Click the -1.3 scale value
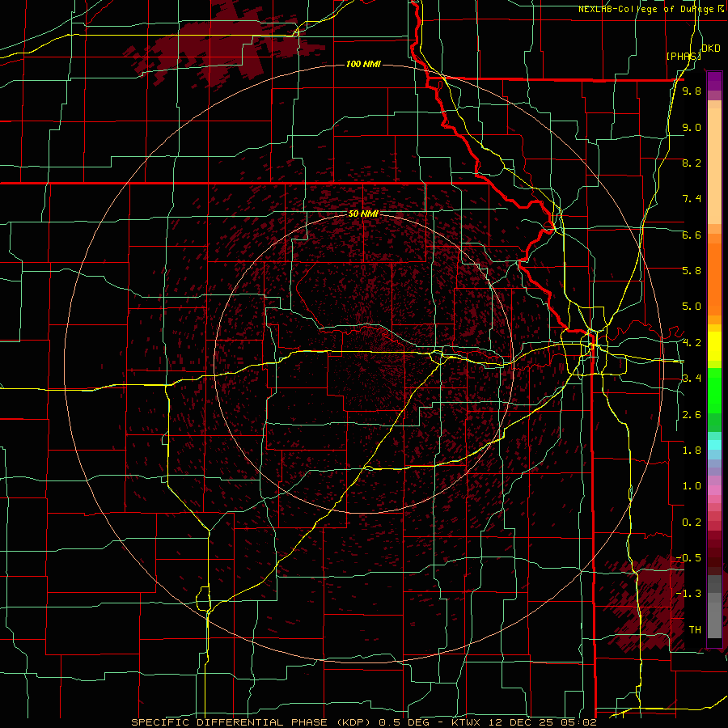Screen dimensions: 728x728 [x=689, y=594]
